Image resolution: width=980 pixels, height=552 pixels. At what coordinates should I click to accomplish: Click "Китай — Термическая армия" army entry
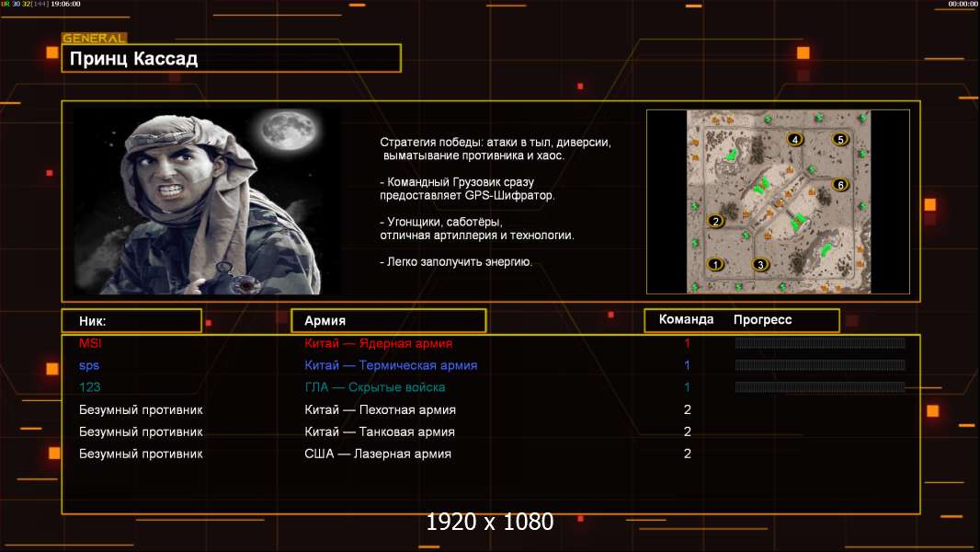(391, 365)
